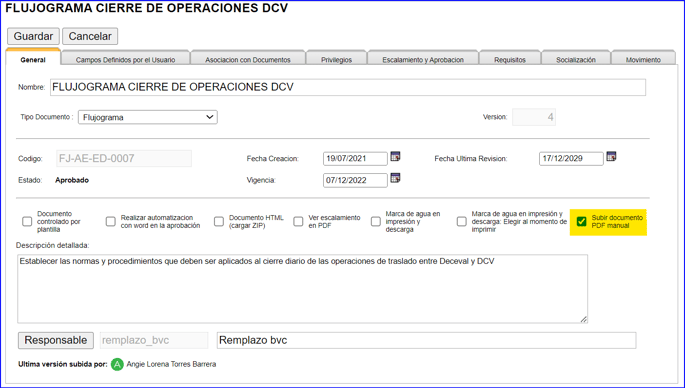Click into the Nombre text field
This screenshot has height=388, width=685.
(348, 87)
